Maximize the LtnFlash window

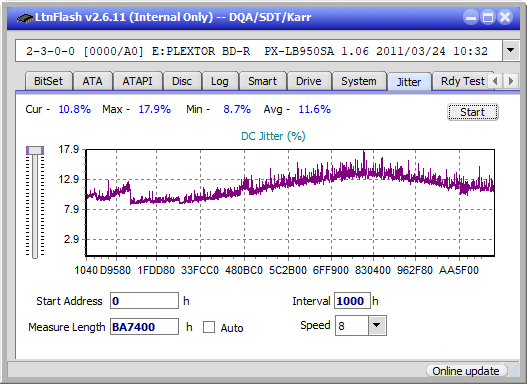pyautogui.click(x=488, y=17)
